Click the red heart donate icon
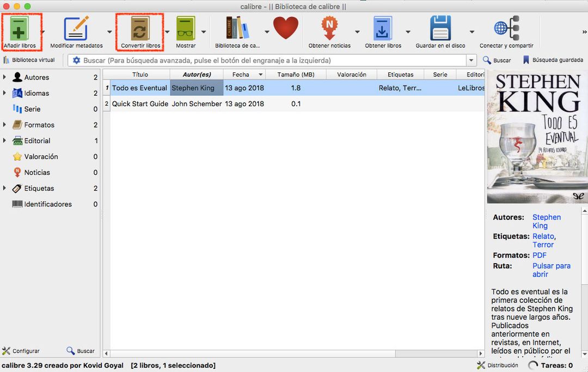The height and width of the screenshot is (372, 588). (x=286, y=27)
